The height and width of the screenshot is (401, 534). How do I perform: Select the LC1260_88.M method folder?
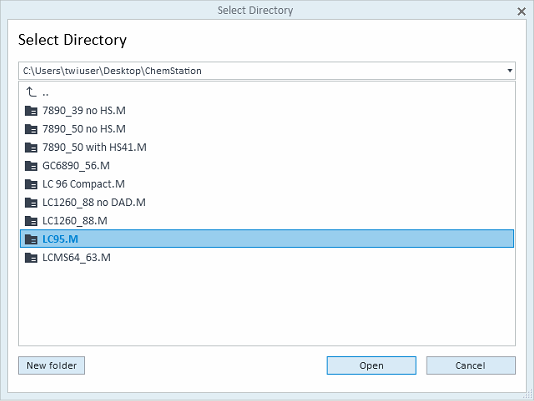(x=267, y=221)
